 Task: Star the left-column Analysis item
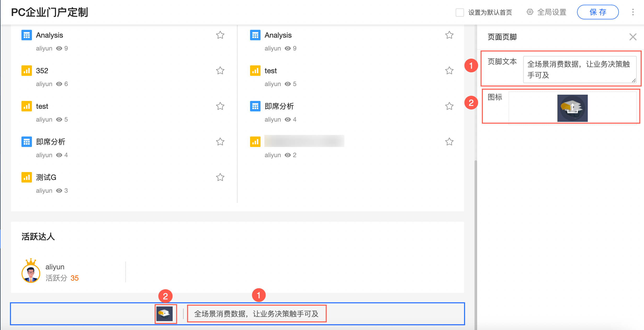point(220,35)
